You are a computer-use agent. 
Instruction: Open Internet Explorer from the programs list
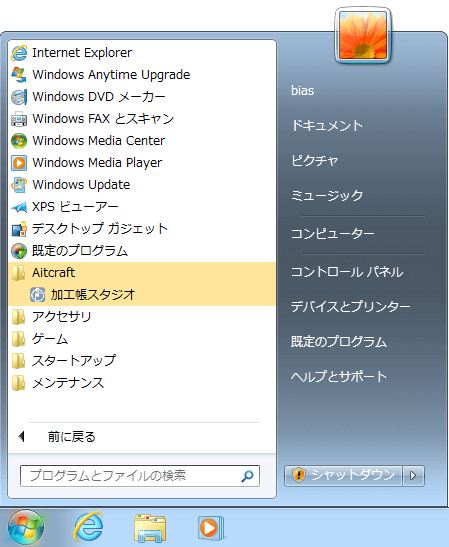(142, 53)
